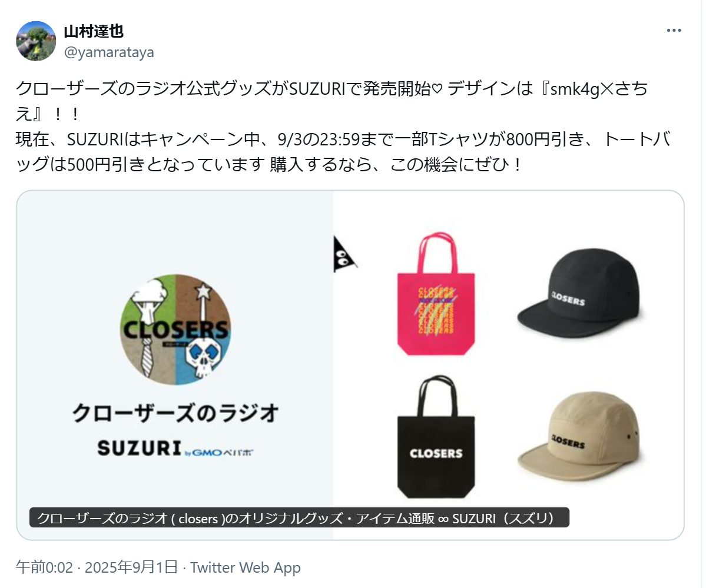Select the pink CLOSERS tote bag
706x588 pixels.
(x=436, y=294)
